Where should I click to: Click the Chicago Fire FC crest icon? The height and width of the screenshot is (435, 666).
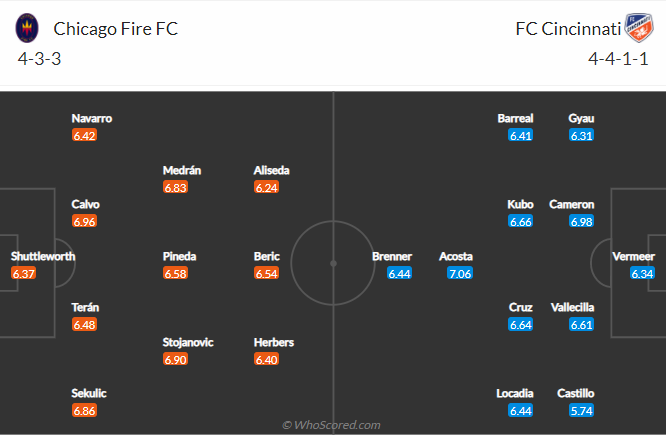[x=27, y=28]
